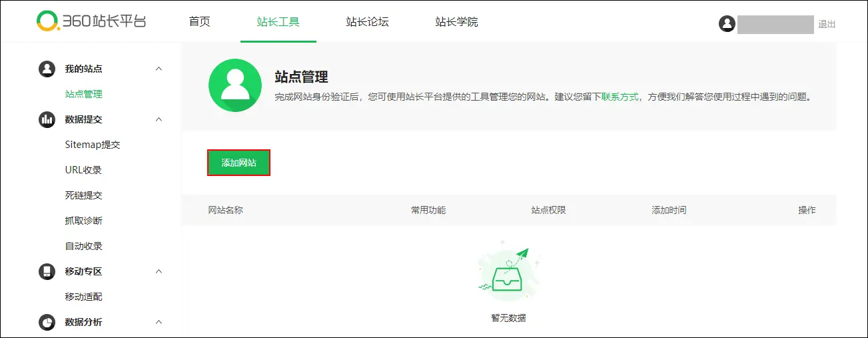
Task: Click the user avatar icon in header
Action: tap(727, 24)
